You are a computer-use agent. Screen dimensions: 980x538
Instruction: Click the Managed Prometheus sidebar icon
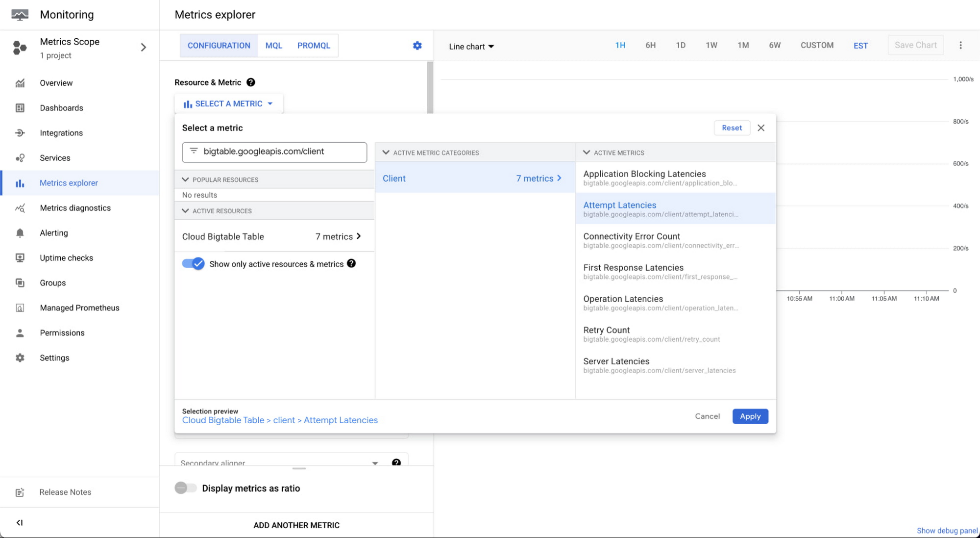point(19,307)
